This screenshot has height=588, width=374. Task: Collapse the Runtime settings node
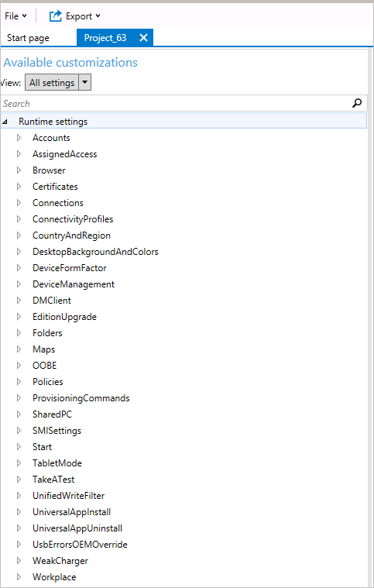[5, 122]
